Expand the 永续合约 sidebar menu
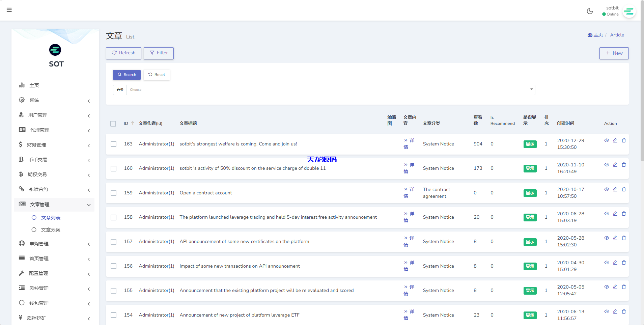Viewport: 644px width, 325px height. [x=54, y=189]
